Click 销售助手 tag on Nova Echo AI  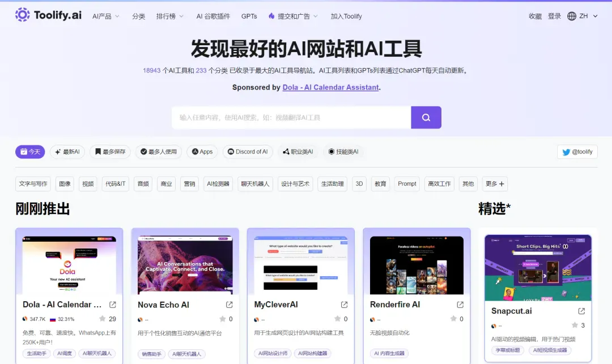[151, 354]
